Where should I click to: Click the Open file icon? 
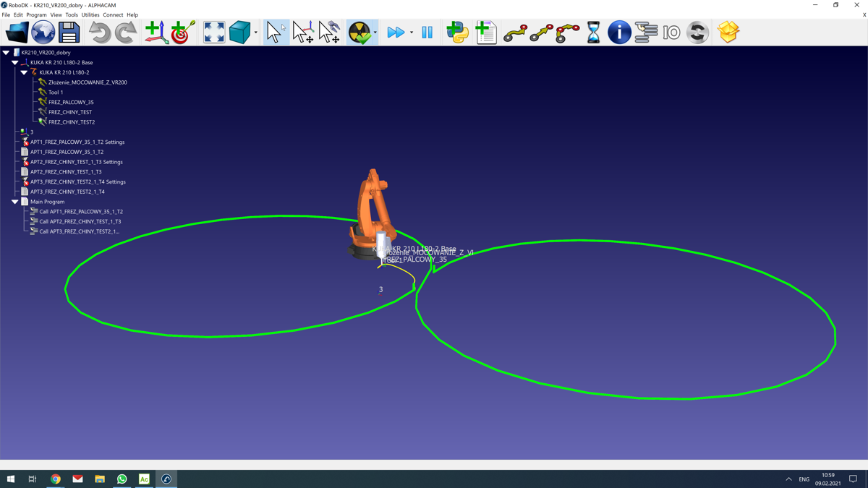pyautogui.click(x=17, y=33)
